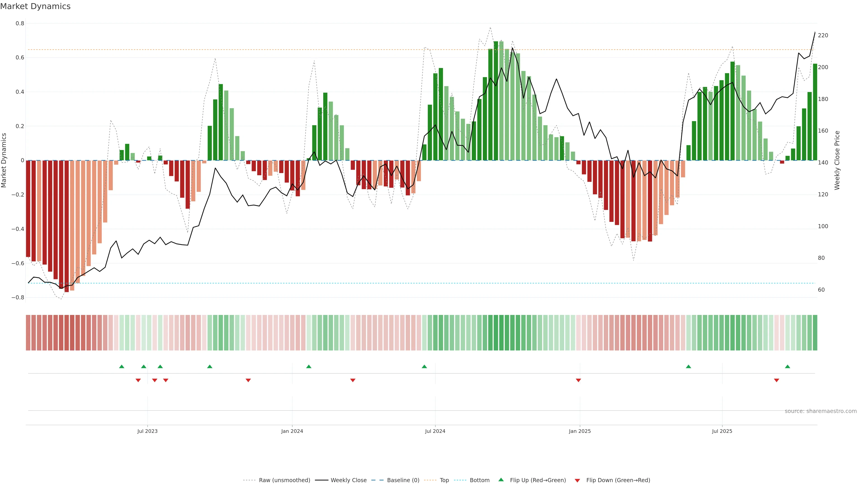Click the rightmost green Flip Up triangle marker
The image size is (868, 488).
[x=788, y=366]
